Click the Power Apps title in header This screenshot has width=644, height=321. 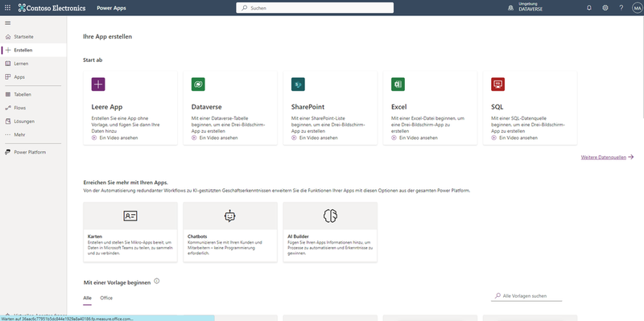[x=111, y=8]
